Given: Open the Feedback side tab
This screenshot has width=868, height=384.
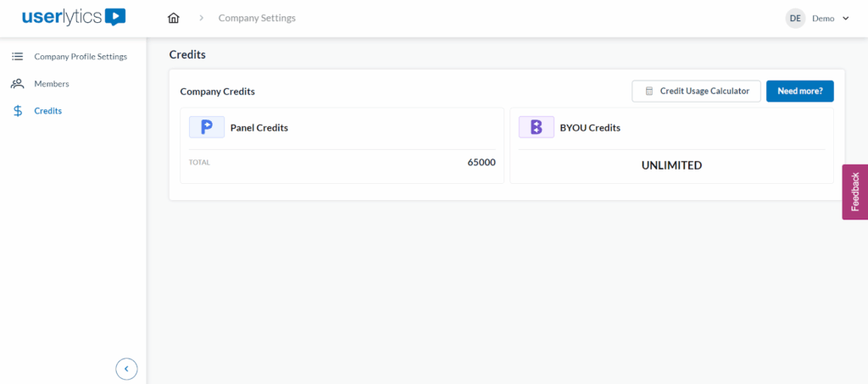Looking at the screenshot, I should pos(854,192).
